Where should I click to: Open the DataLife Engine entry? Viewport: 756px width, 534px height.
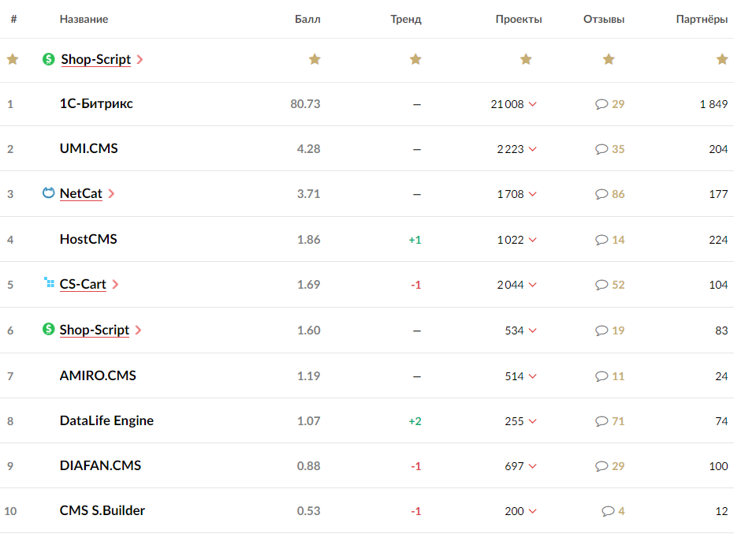[x=106, y=420]
